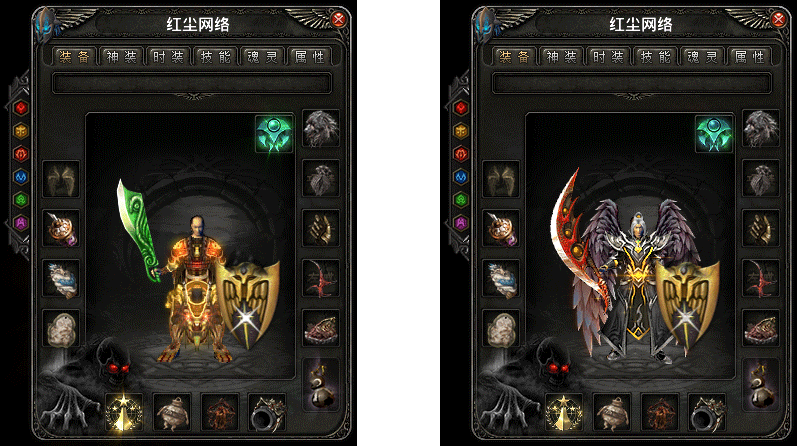Click purple gem side button of the left panel
797x447 pixels.
[x=21, y=222]
